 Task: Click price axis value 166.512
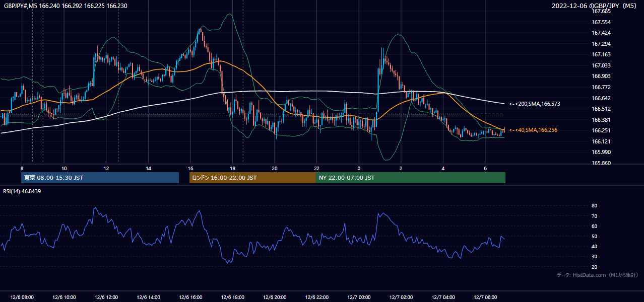601,109
